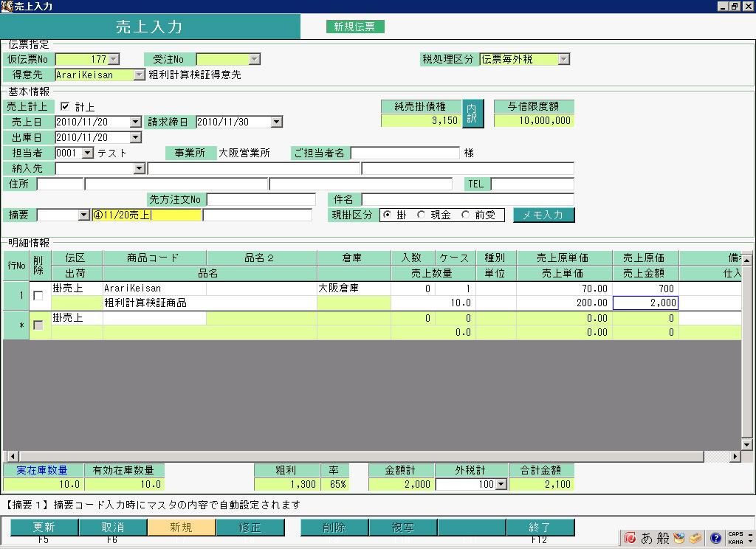
Task: Click the vertical scrollbar down arrow
Action: coord(747,444)
